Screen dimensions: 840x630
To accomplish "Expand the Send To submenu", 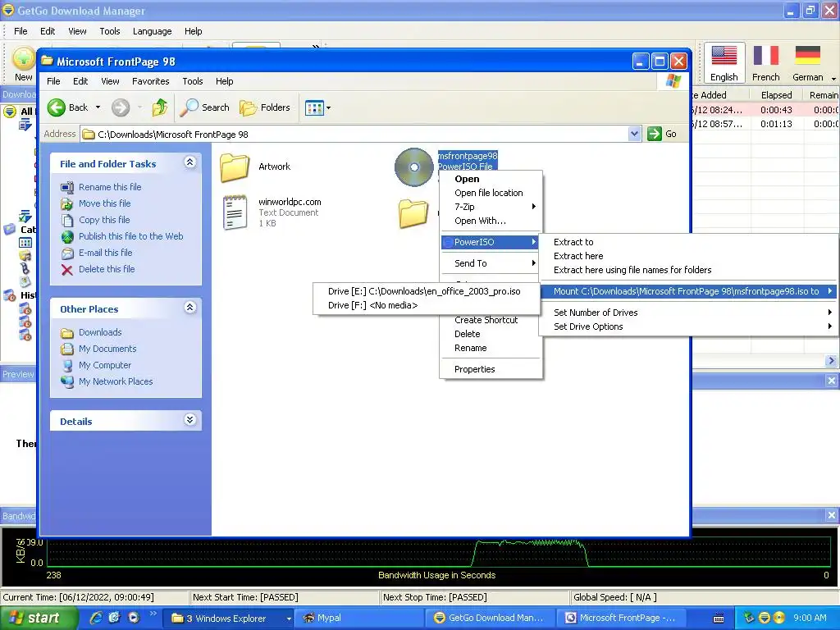I will click(x=491, y=263).
